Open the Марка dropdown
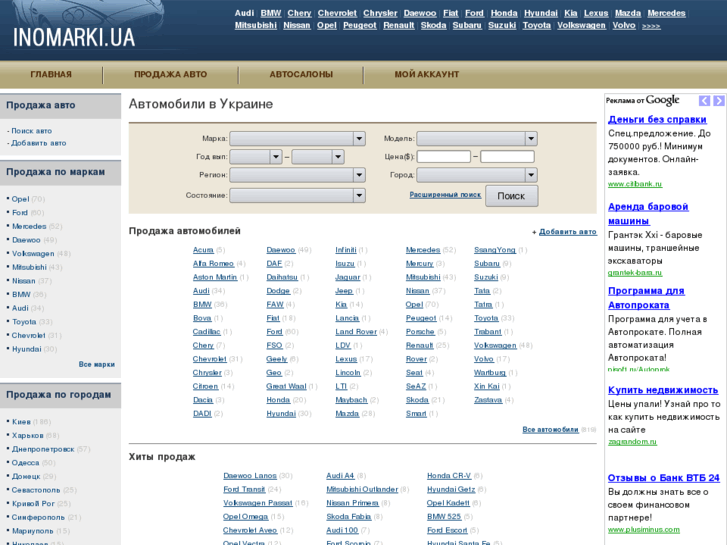 [297, 138]
